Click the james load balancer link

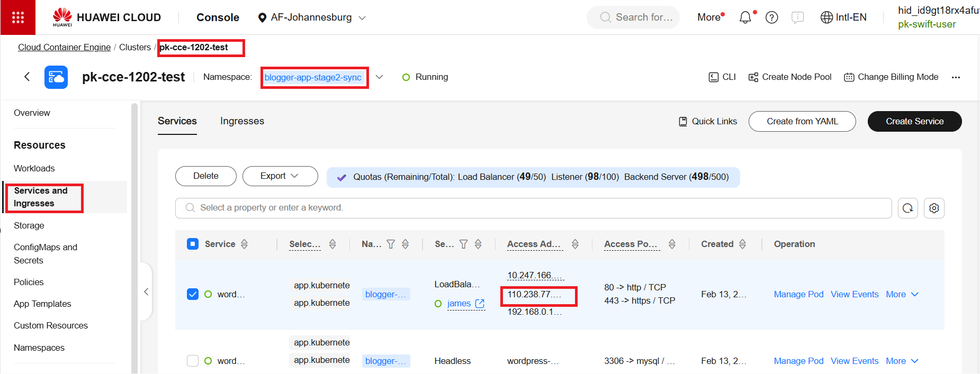(x=459, y=303)
